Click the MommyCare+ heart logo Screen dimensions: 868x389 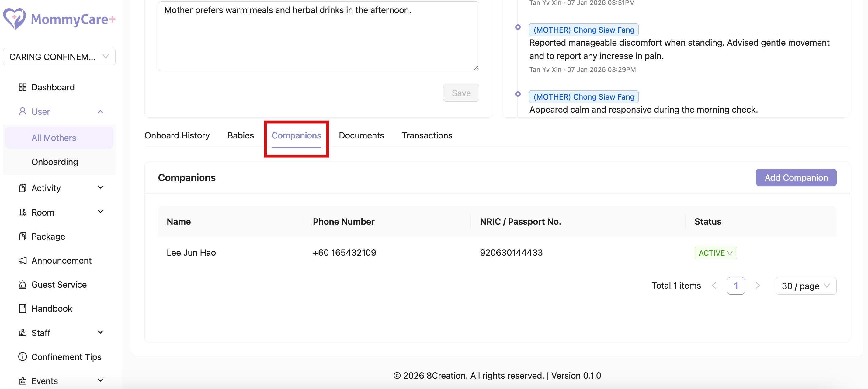pyautogui.click(x=14, y=19)
